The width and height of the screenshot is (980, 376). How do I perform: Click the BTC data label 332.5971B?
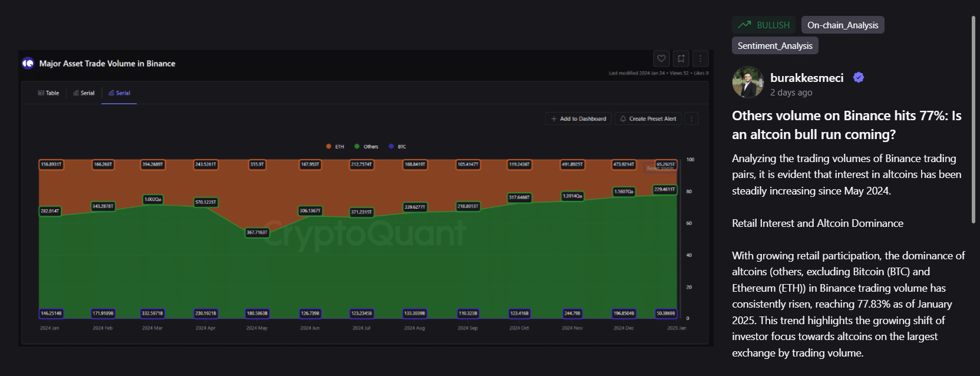coord(153,314)
